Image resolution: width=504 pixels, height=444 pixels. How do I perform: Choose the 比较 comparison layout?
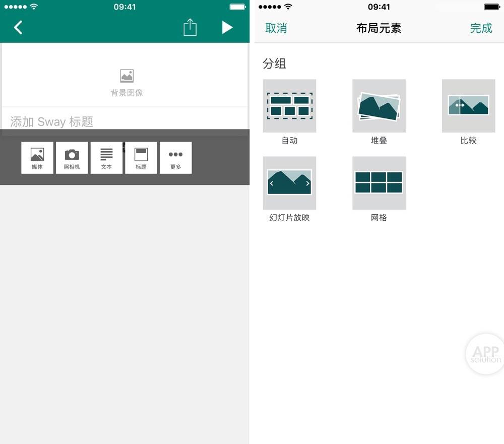468,112
